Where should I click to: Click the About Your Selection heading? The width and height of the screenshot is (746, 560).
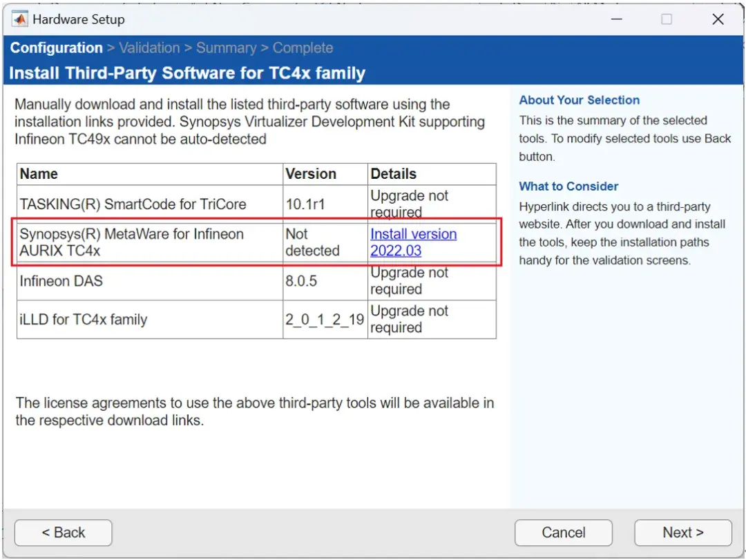click(580, 99)
